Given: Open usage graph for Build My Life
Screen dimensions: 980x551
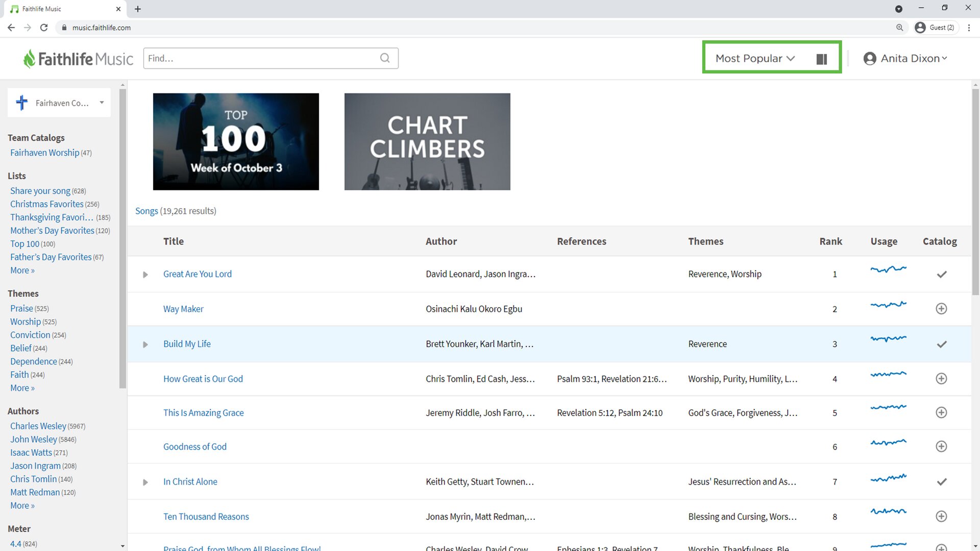Looking at the screenshot, I should [x=888, y=338].
